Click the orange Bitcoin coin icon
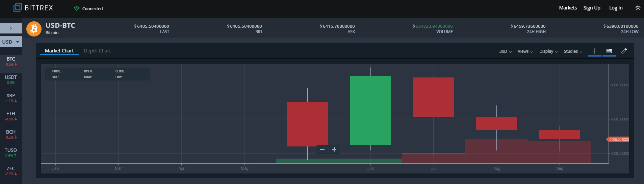 (x=34, y=29)
